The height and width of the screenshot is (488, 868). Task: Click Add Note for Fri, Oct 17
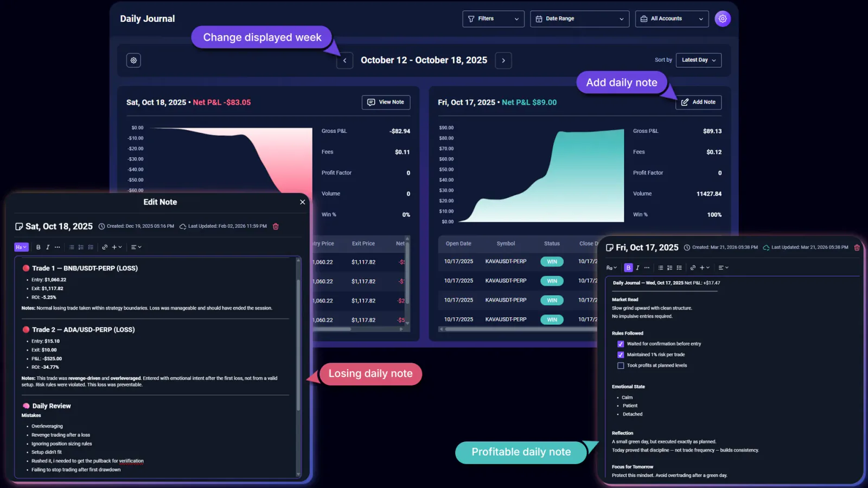[x=698, y=102]
